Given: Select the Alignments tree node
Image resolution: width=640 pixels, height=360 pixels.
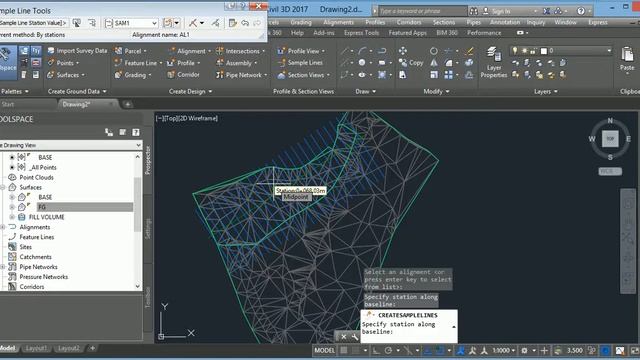Looking at the screenshot, I should 35,227.
